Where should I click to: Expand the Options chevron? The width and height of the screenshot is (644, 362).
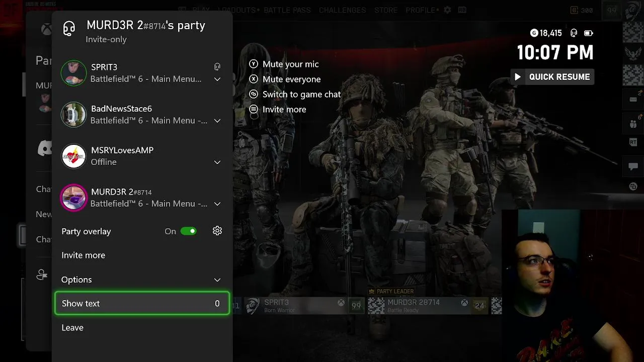pyautogui.click(x=217, y=280)
